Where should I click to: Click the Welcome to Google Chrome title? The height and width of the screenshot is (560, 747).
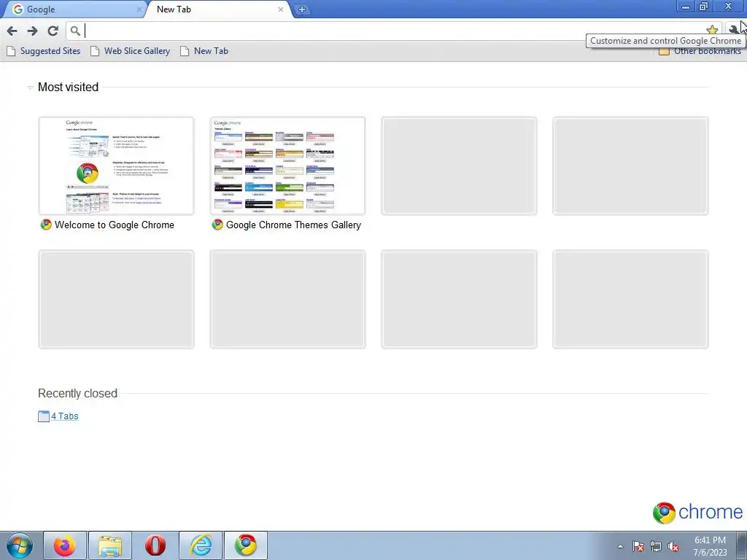[x=115, y=225]
